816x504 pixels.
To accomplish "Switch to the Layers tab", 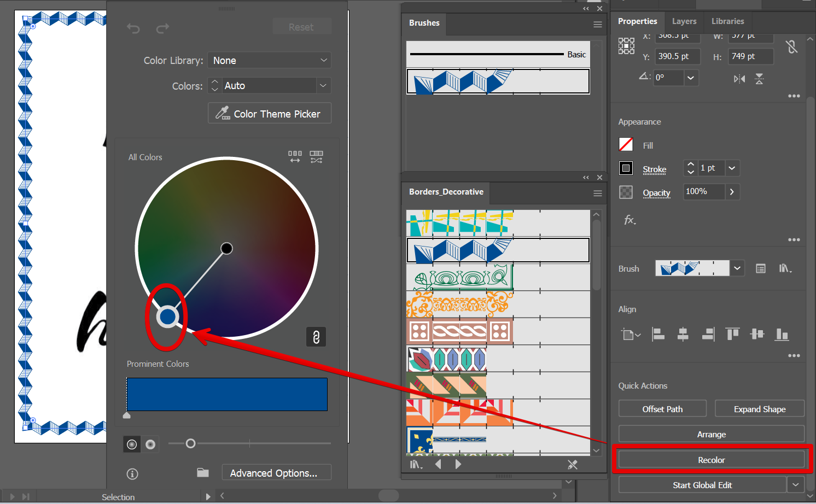I will tap(684, 21).
